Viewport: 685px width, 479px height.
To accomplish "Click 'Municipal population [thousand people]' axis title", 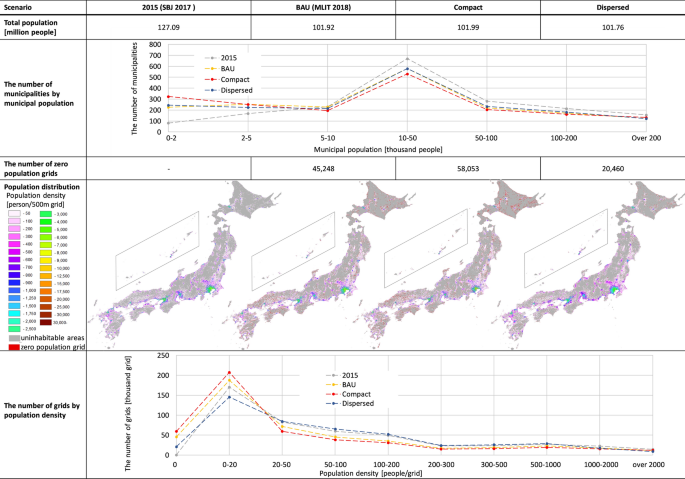I will 378,149.
